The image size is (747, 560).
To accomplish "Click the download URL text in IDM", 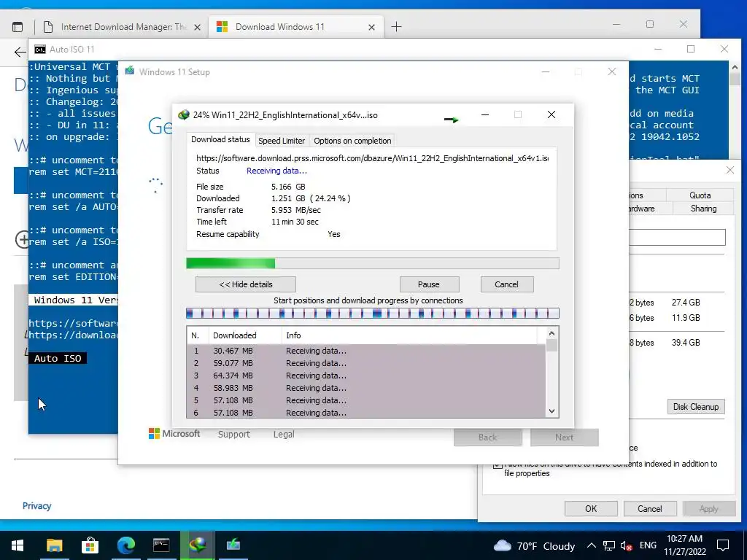I will [372, 158].
